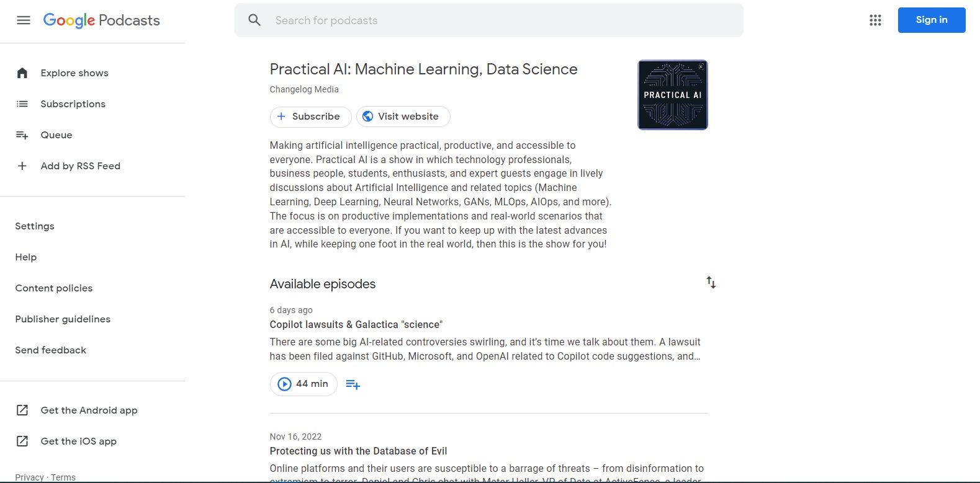The width and height of the screenshot is (980, 483).
Task: Sign in to Google account
Action: (931, 20)
